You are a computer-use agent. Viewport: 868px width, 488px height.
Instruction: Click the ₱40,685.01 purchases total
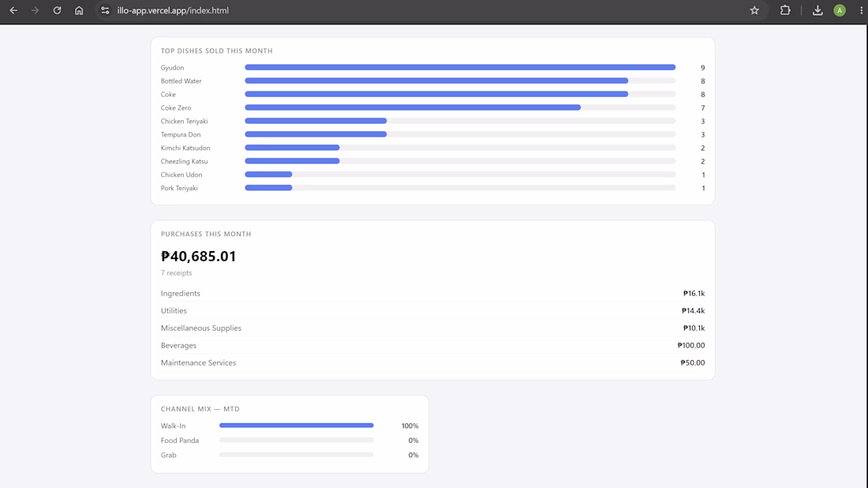tap(198, 256)
